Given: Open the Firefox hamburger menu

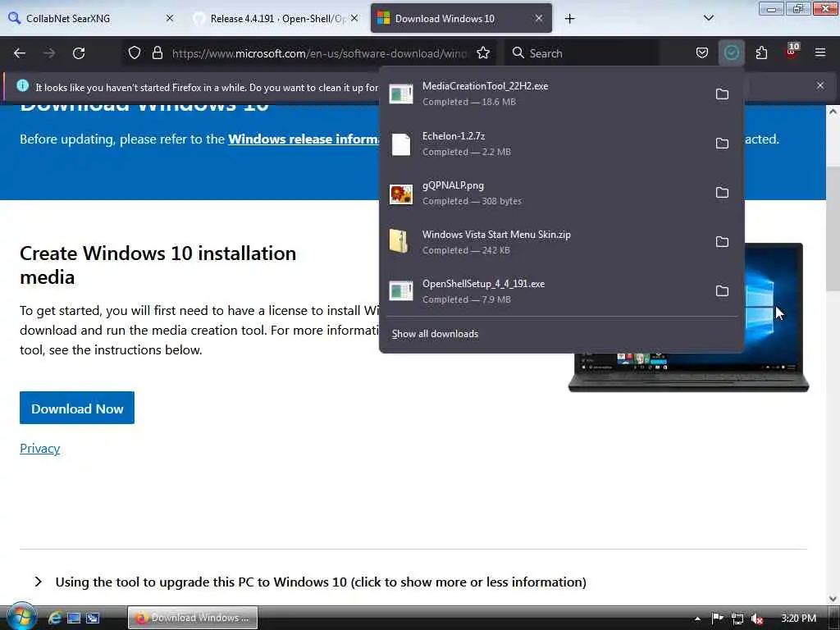Looking at the screenshot, I should 820,53.
